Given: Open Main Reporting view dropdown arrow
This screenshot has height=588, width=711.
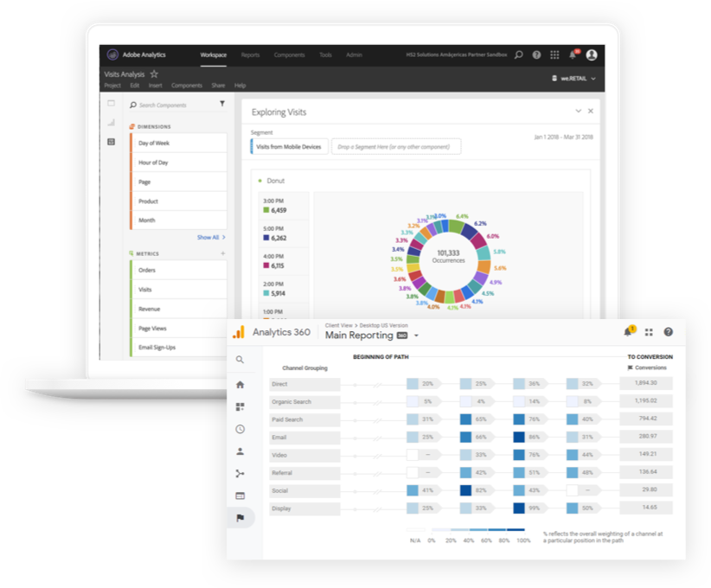Looking at the screenshot, I should click(416, 336).
